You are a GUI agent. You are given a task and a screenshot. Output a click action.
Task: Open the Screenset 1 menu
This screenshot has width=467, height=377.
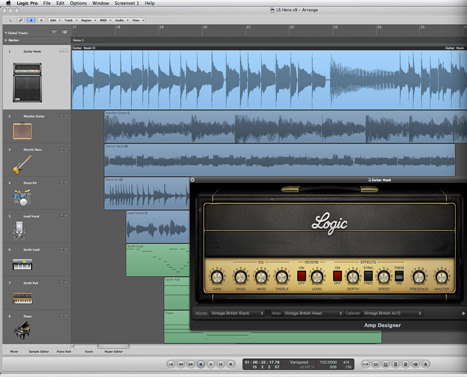(x=127, y=3)
